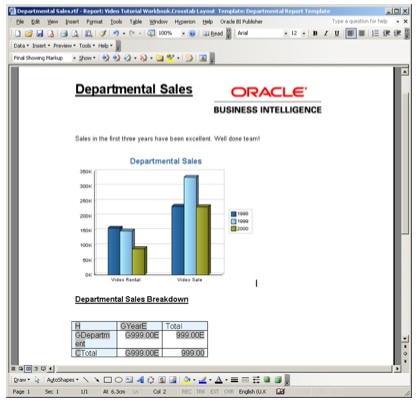Click the Format Painter brush icon

pyautogui.click(x=103, y=33)
